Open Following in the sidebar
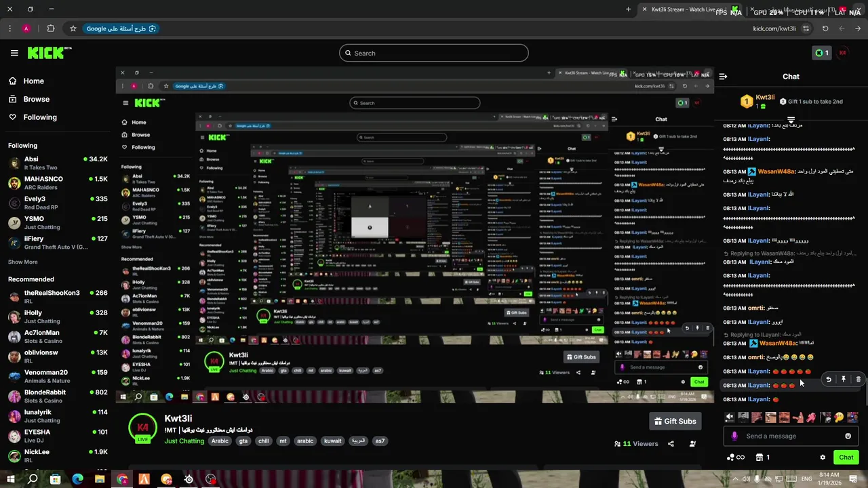Viewport: 868px width, 488px height. tap(33, 117)
